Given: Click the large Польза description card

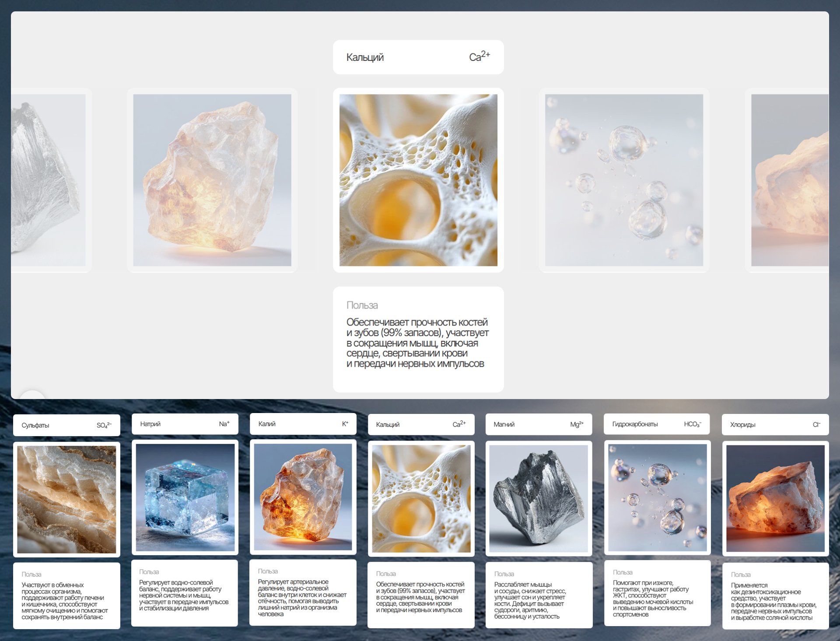Looking at the screenshot, I should point(418,339).
